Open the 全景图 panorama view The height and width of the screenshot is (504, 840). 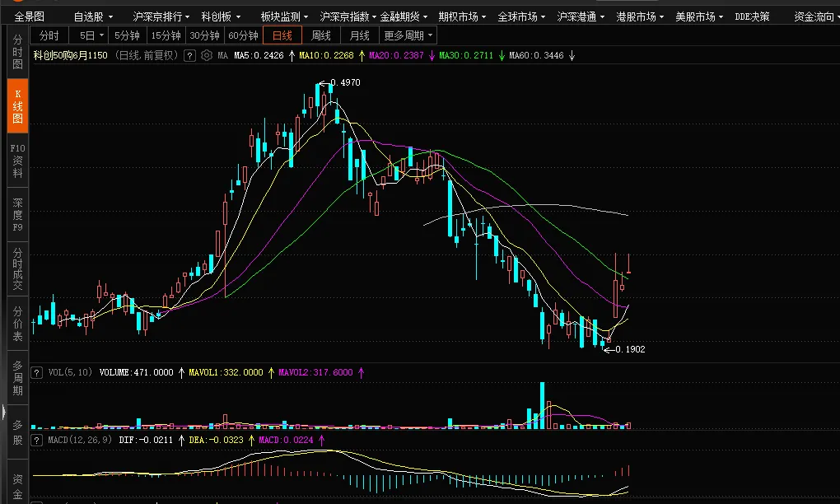[29, 16]
